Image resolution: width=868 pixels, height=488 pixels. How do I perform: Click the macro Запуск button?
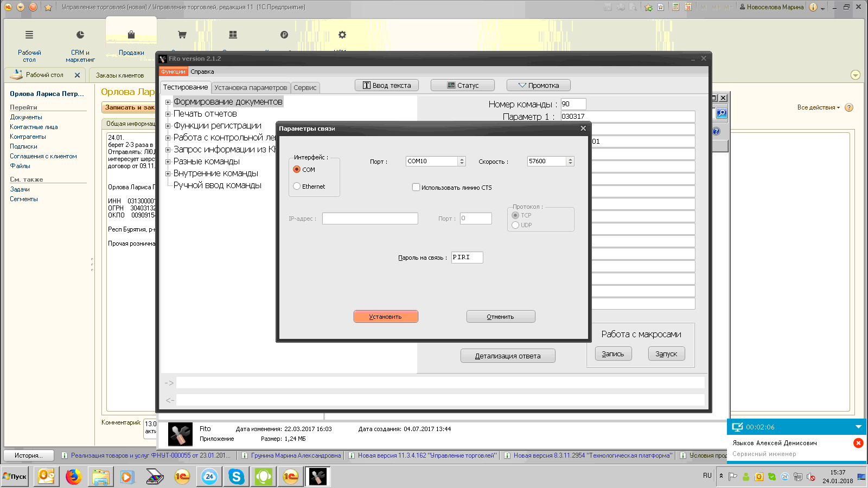[667, 354]
